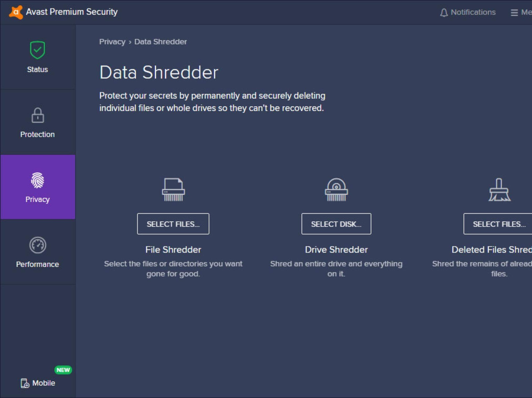The width and height of the screenshot is (532, 398).
Task: Open the Status shield section
Action: (38, 57)
